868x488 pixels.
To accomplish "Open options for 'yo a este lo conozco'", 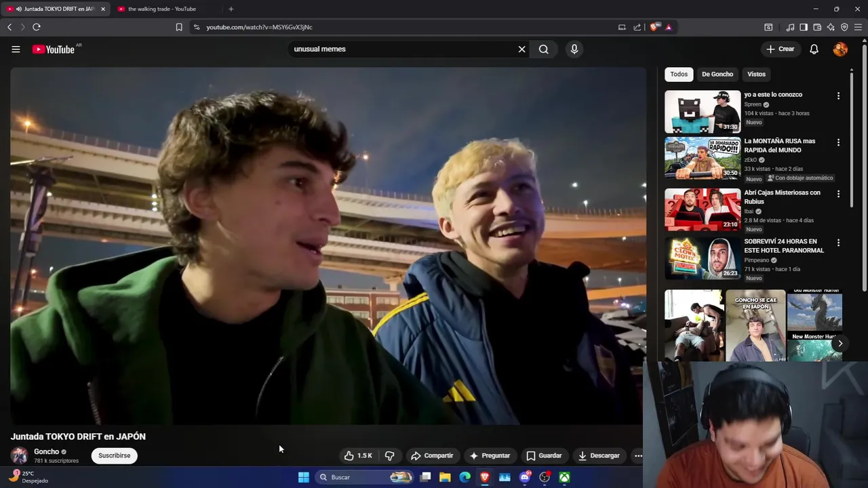I will coord(838,96).
